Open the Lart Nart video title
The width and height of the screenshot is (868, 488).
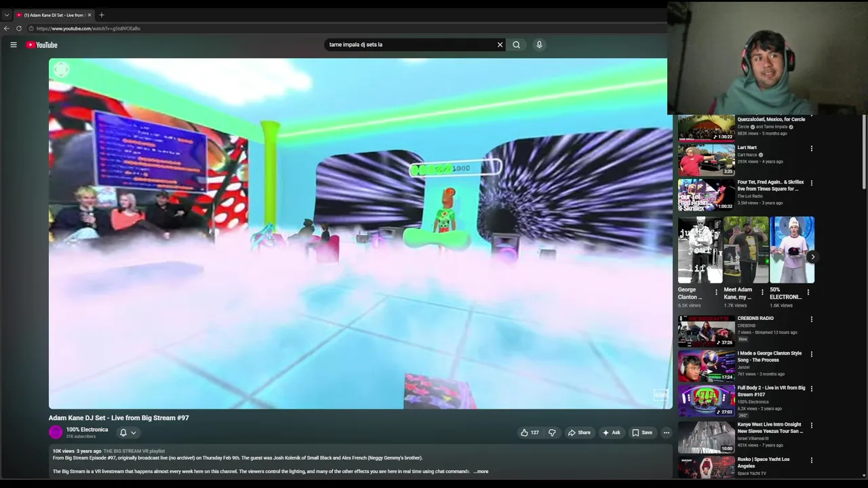point(747,147)
